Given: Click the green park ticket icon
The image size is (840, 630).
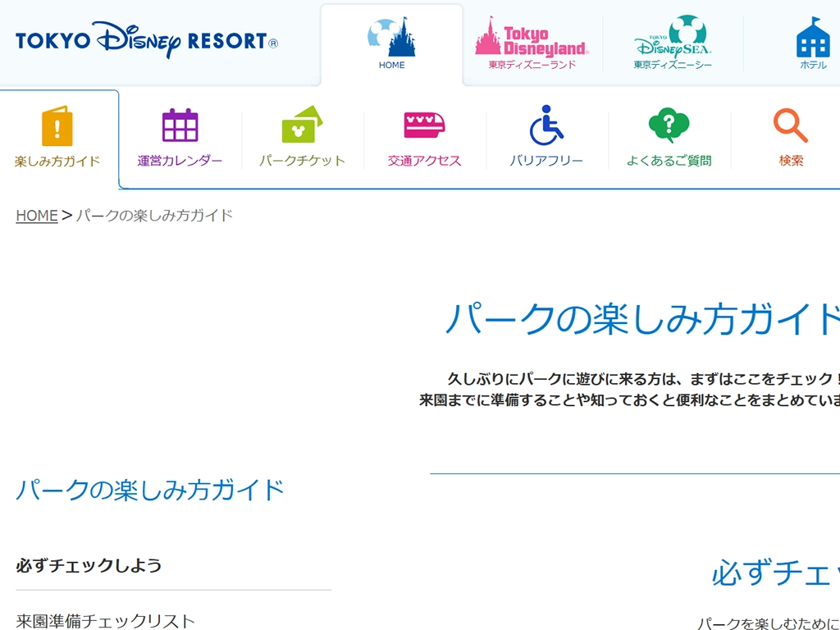Looking at the screenshot, I should pos(302,125).
